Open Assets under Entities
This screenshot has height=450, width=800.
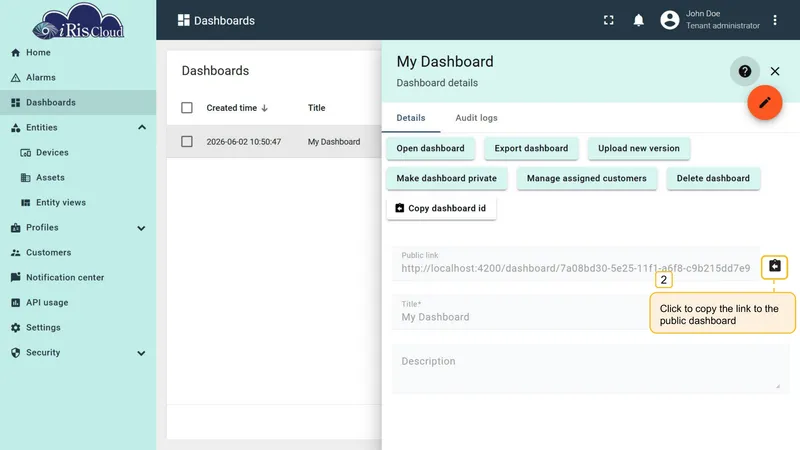78,178
